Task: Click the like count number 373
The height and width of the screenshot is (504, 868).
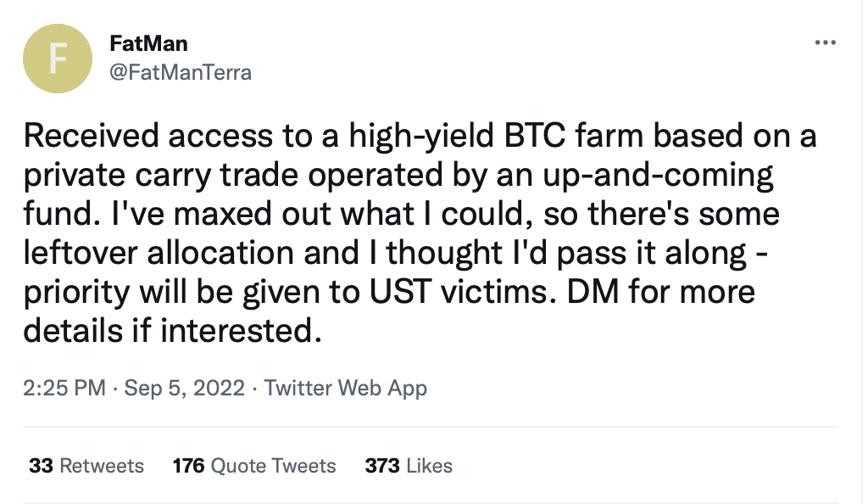Action: 382,466
